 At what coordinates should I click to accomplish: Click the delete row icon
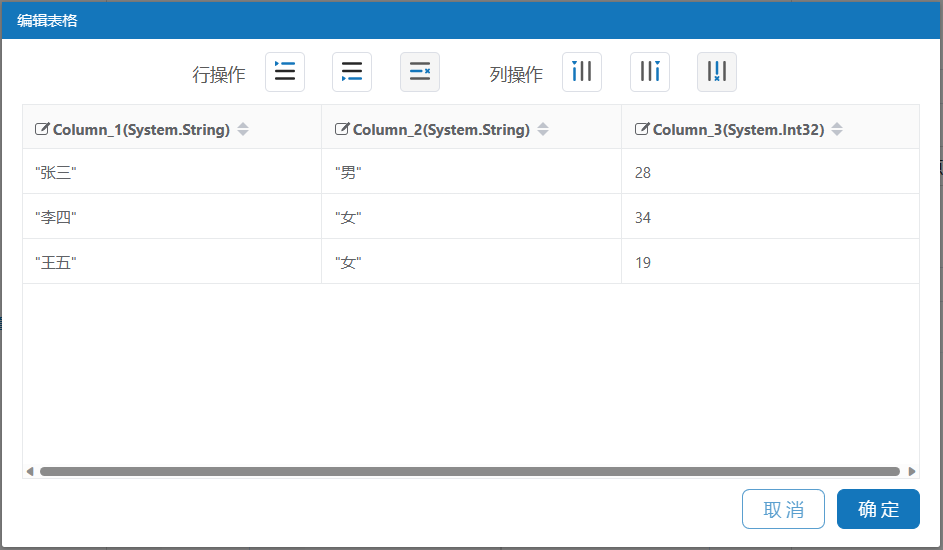point(420,72)
